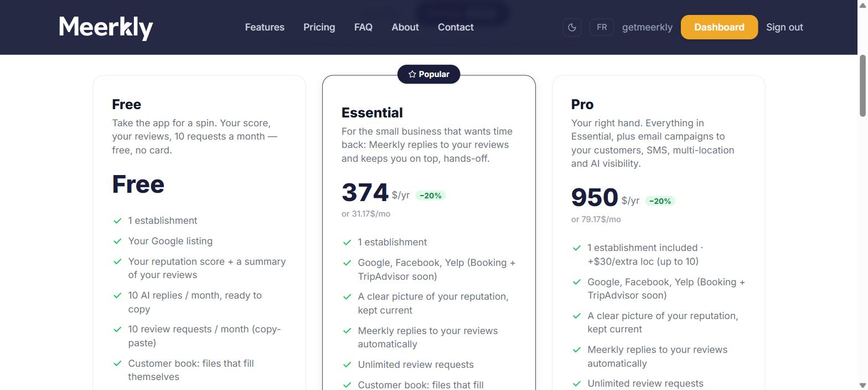The image size is (868, 390).
Task: Click Sign out
Action: (x=784, y=27)
